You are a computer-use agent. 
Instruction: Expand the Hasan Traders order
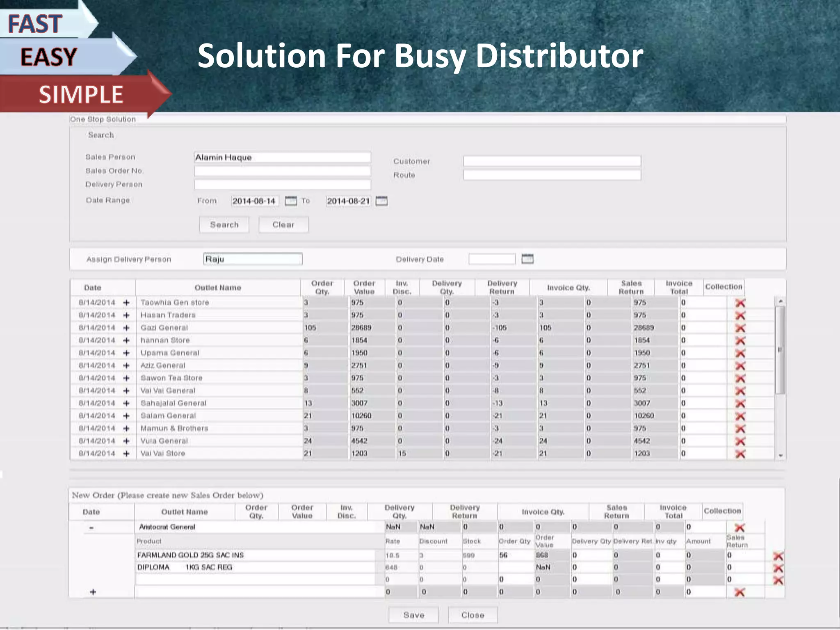coord(126,315)
